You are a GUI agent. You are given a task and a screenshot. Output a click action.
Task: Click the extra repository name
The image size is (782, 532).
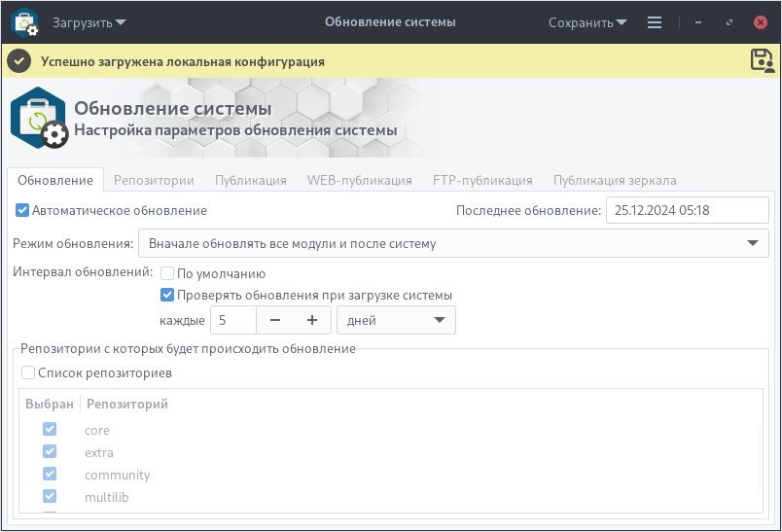tap(99, 452)
